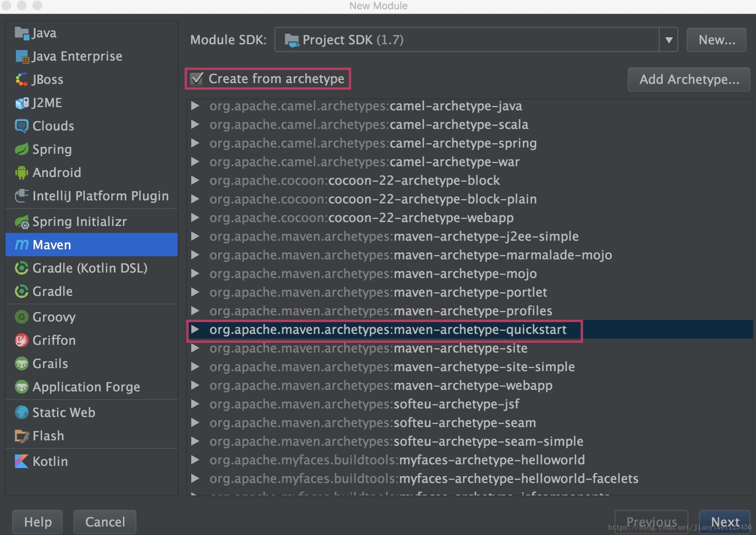Image resolution: width=756 pixels, height=535 pixels.
Task: Click the New... SDK button
Action: pyautogui.click(x=716, y=40)
